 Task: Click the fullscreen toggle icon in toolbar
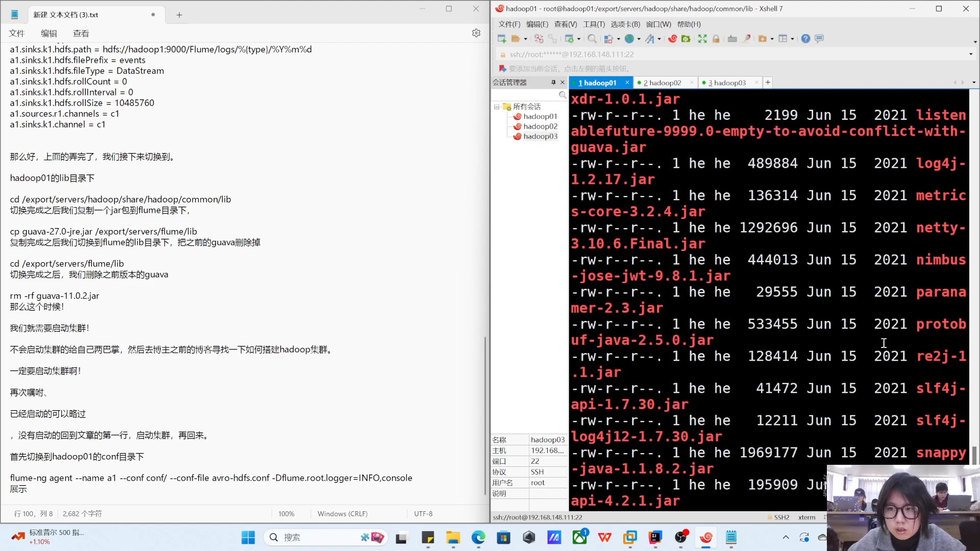click(x=702, y=39)
